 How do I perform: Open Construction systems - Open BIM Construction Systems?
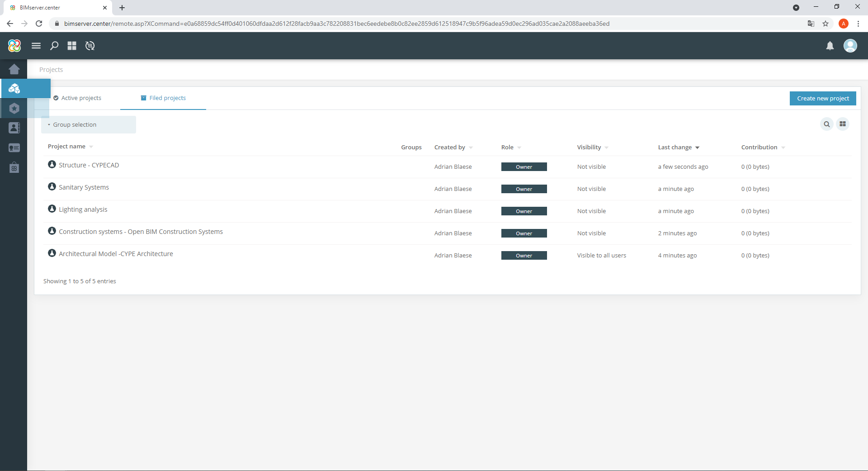(141, 232)
